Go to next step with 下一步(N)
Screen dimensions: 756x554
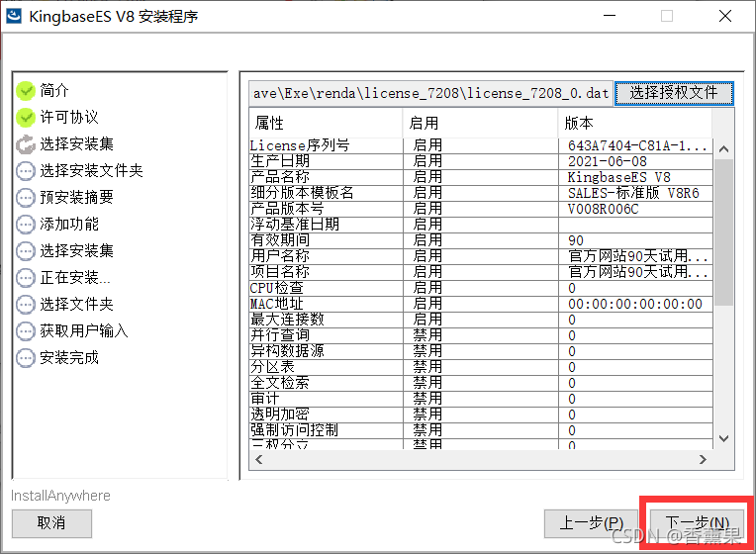point(697,523)
